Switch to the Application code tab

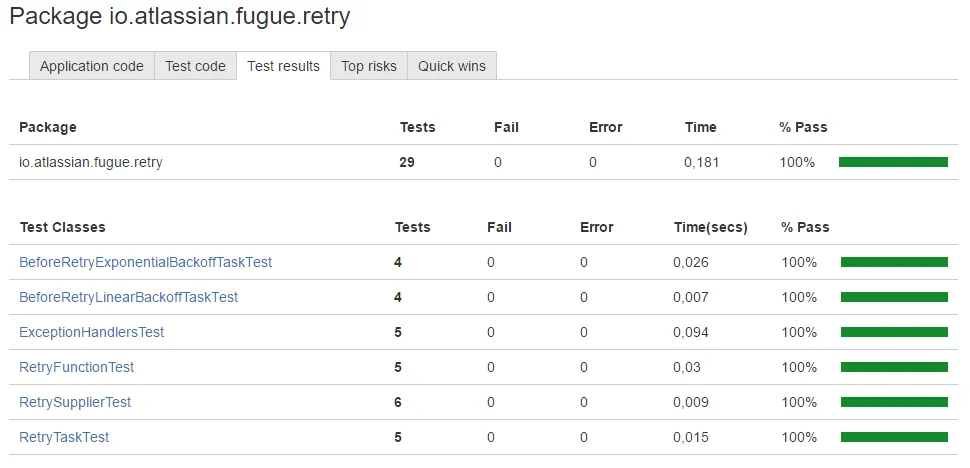tap(92, 66)
